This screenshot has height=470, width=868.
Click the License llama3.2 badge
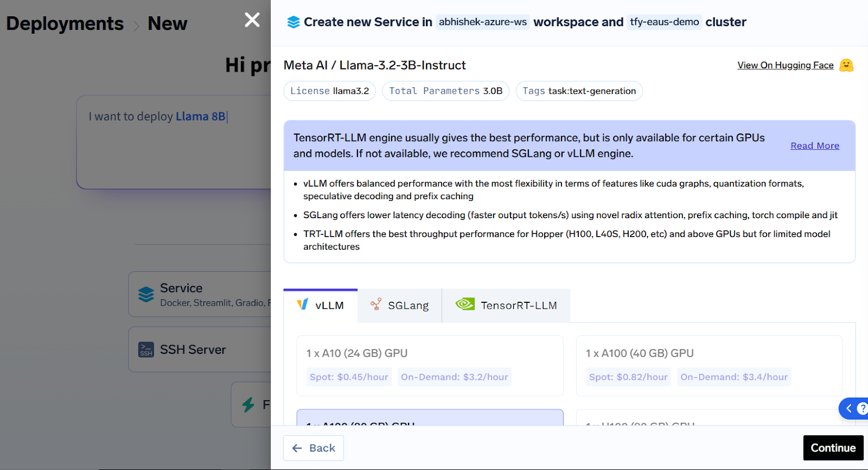coord(329,91)
